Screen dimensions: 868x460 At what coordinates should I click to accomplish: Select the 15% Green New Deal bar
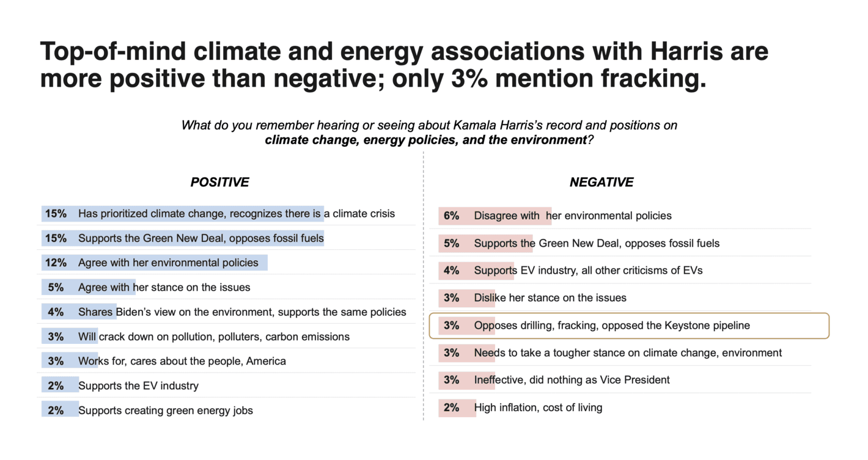(183, 238)
